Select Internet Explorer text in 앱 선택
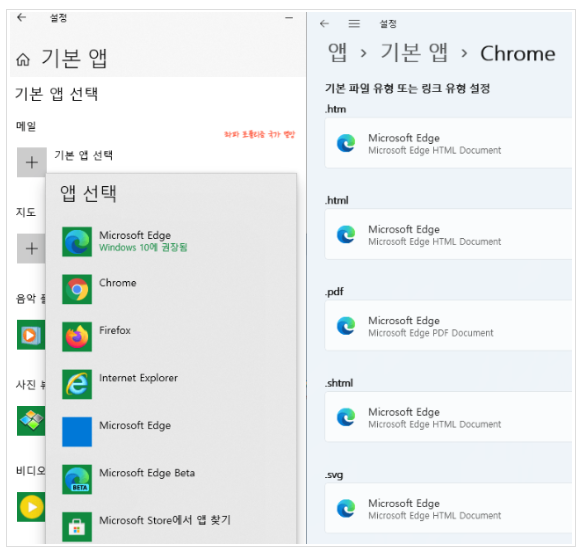Screen dimensions: 582x557 pos(138,378)
